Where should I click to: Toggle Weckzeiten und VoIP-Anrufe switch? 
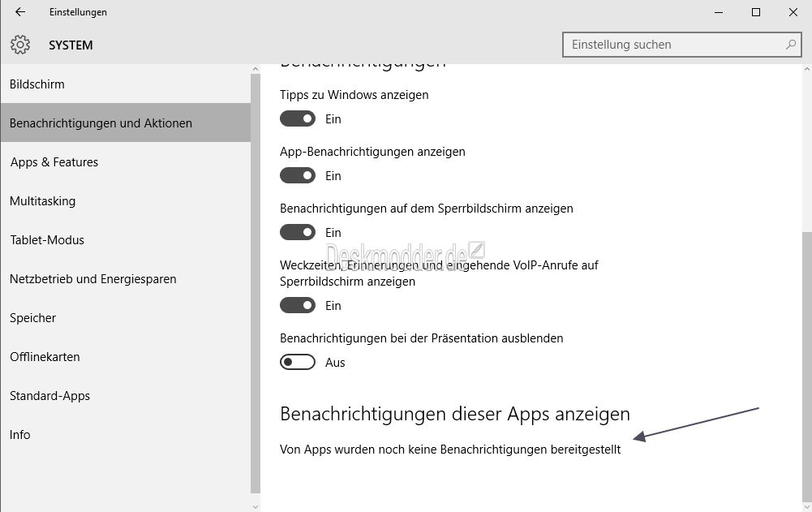[297, 305]
